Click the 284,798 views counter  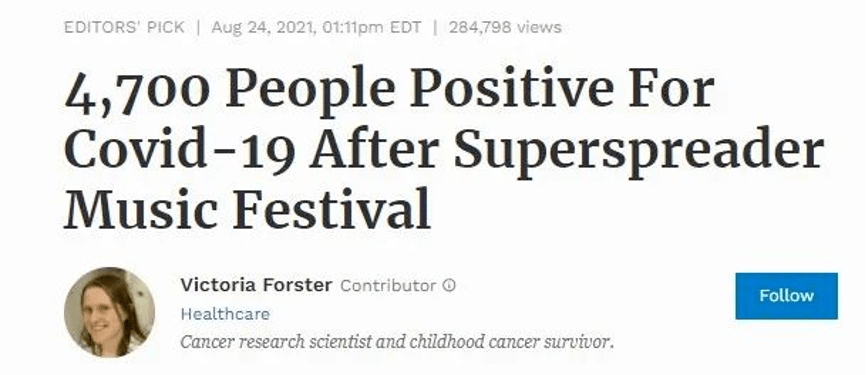pyautogui.click(x=505, y=27)
